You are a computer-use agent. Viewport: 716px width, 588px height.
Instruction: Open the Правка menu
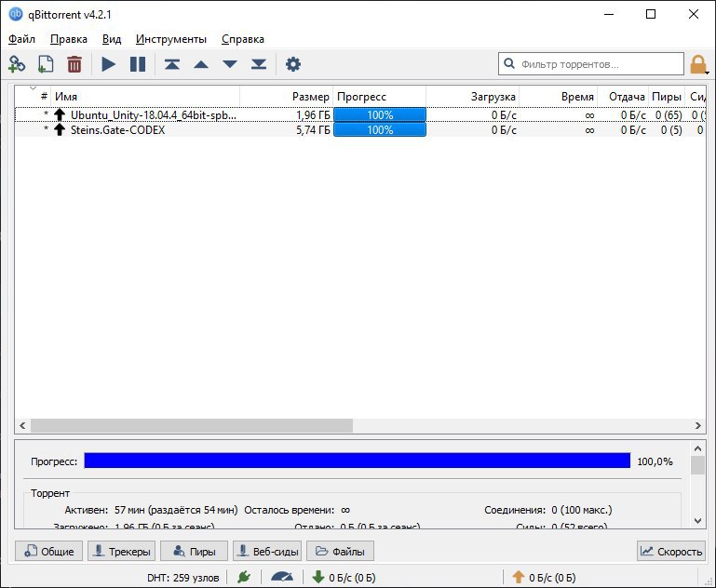[69, 39]
